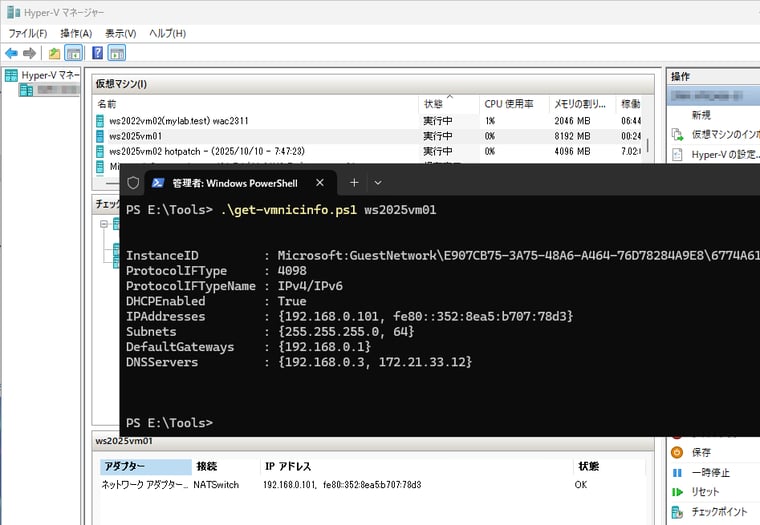760x525 pixels.
Task: Click the 新規 action in 操作 pane
Action: [x=701, y=115]
